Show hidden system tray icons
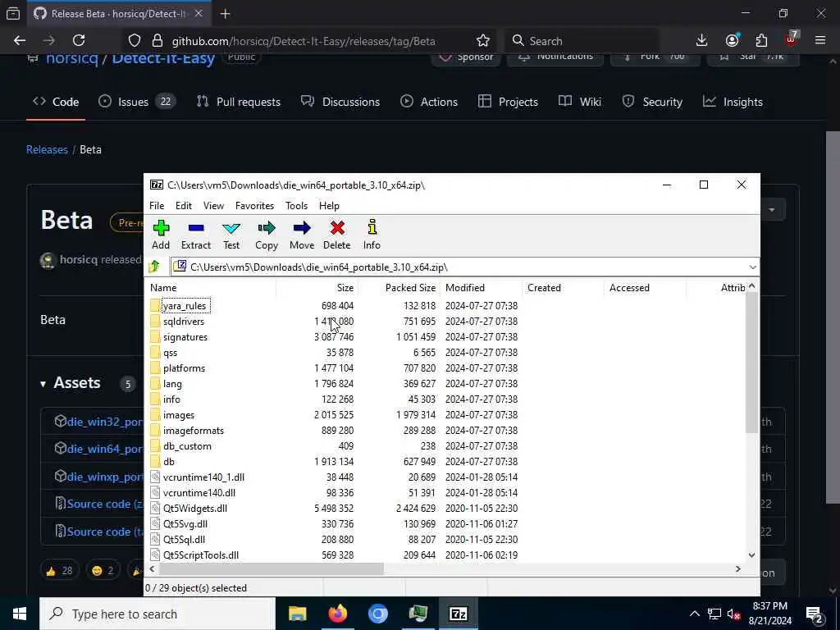840x630 pixels. coord(694,614)
